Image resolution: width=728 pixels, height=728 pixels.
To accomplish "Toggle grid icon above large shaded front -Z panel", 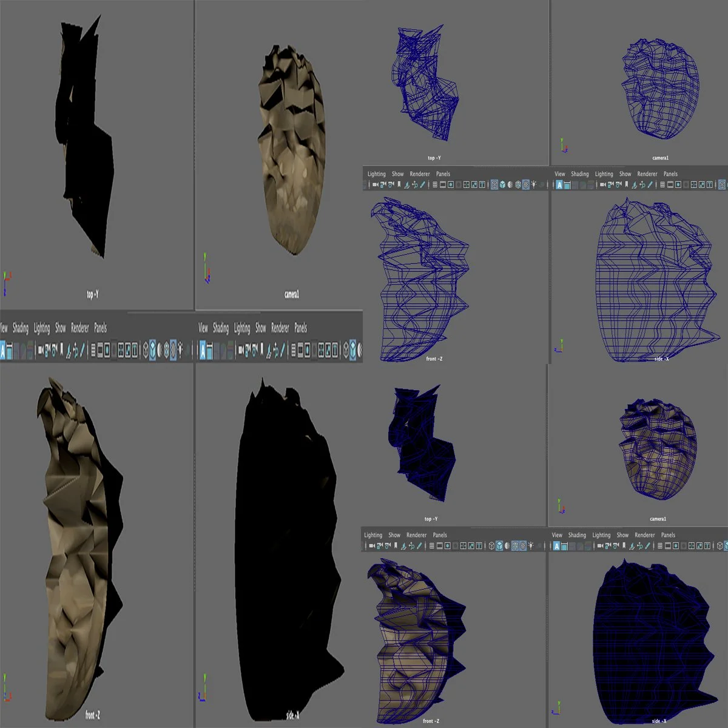I will pyautogui.click(x=93, y=350).
